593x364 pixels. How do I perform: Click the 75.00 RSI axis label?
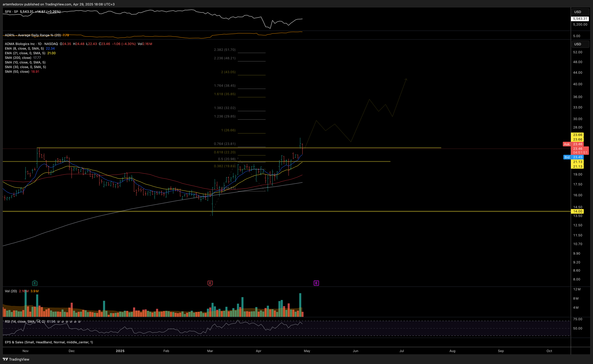pyautogui.click(x=578, y=319)
